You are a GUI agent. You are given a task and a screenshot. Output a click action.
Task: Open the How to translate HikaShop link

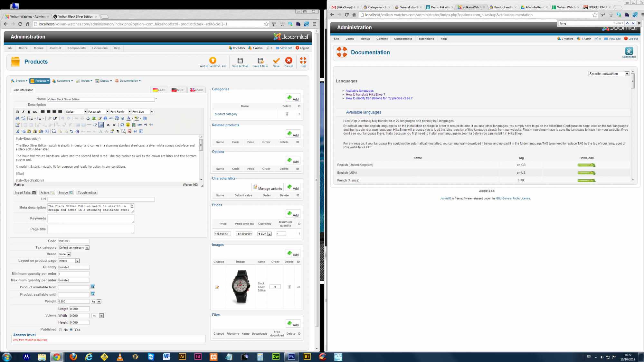[x=365, y=95]
